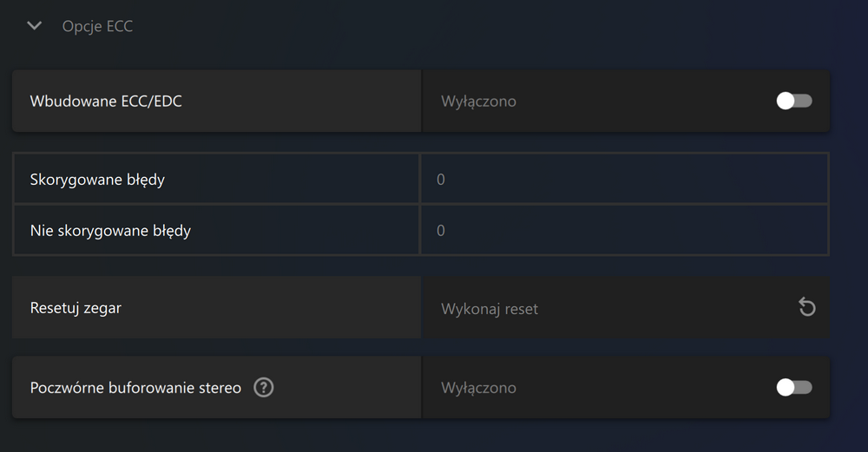Viewport: 868px width, 452px height.
Task: Select the Nie skorygowane błędy row label
Action: coord(110,231)
